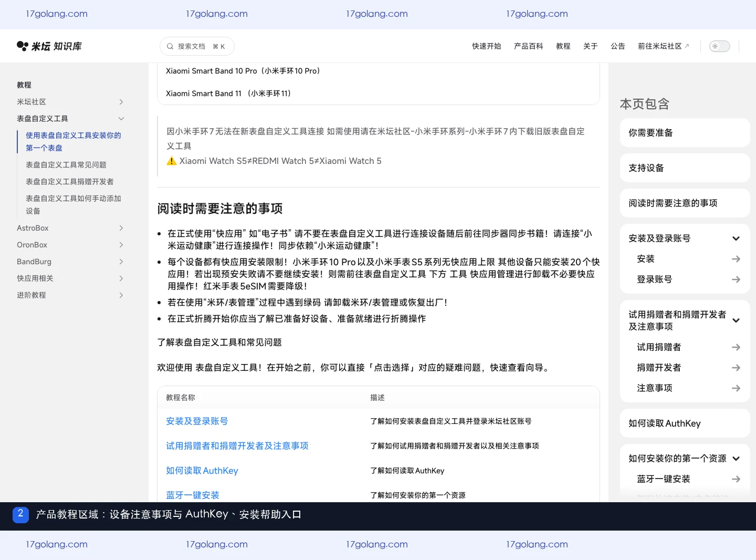Open the 关于 nav item

[591, 46]
